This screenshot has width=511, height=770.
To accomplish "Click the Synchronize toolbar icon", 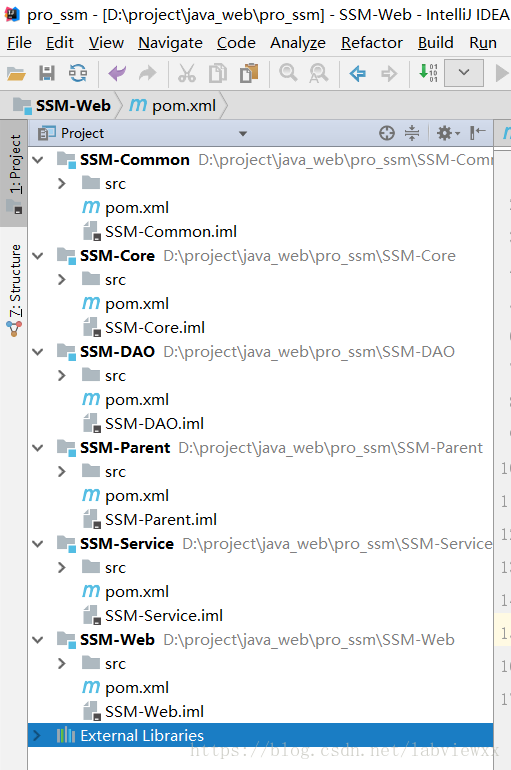I will coord(78,73).
